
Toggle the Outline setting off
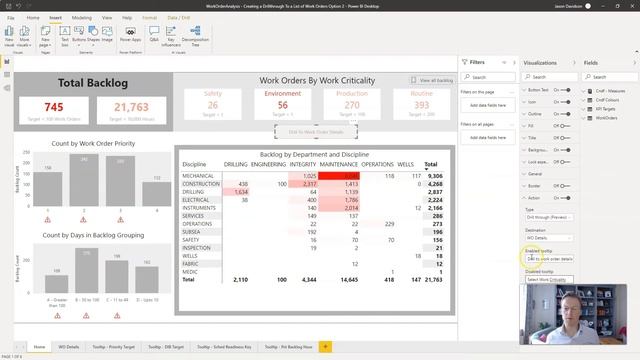click(566, 114)
